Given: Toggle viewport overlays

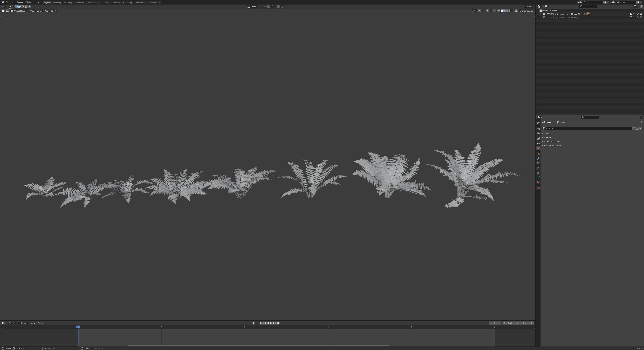Looking at the screenshot, I should click(487, 11).
